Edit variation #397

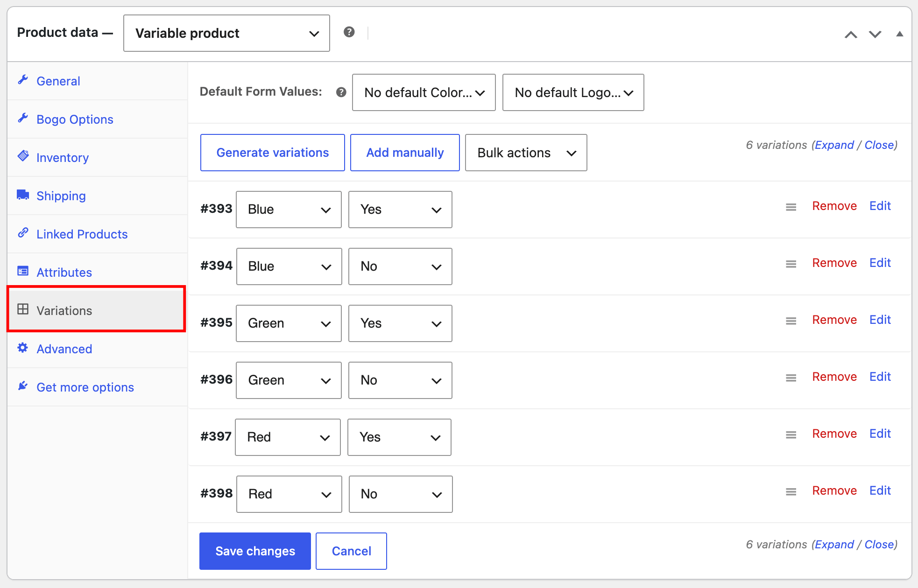click(880, 434)
